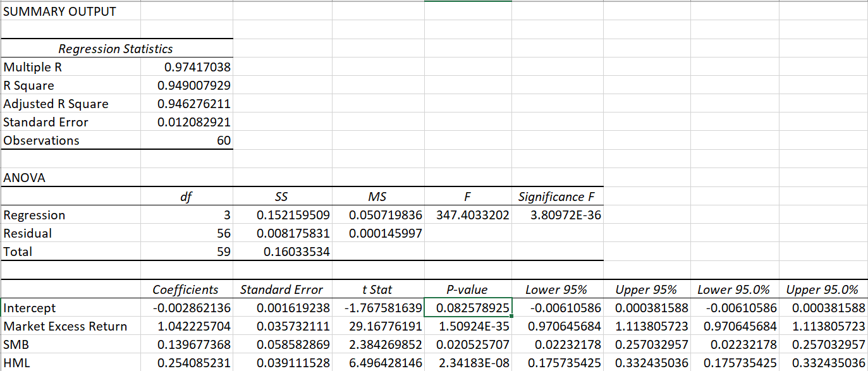Viewport: 868px width, 371px height.
Task: Click the R Square value cell
Action: click(x=193, y=85)
